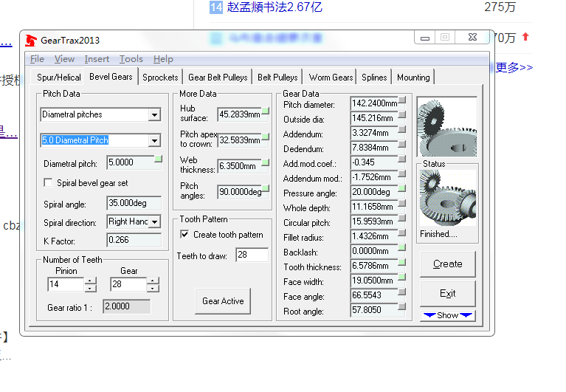Click the green indicator beside Hub surface
This screenshot has height=392, width=566.
click(266, 111)
